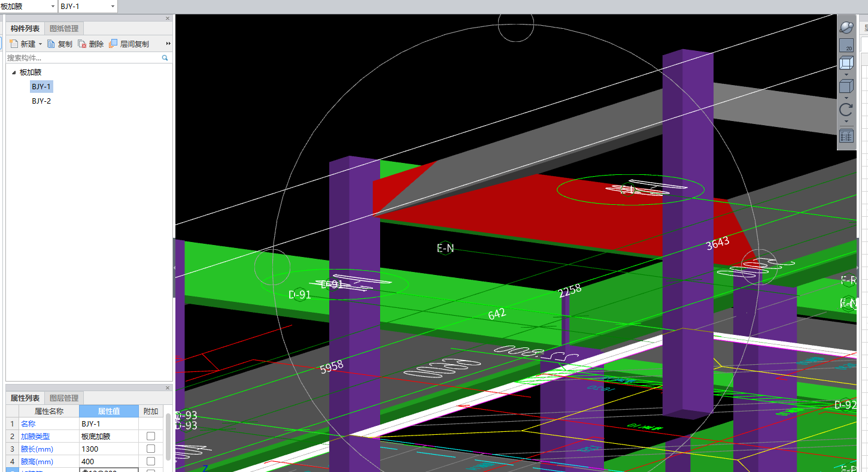Click the 加腋类型 property label

[35, 436]
